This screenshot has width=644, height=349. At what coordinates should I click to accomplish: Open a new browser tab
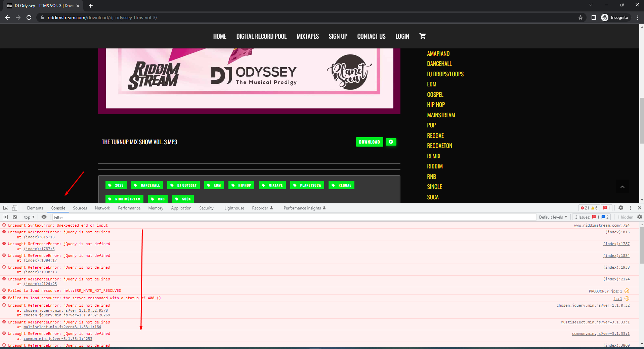(x=91, y=6)
